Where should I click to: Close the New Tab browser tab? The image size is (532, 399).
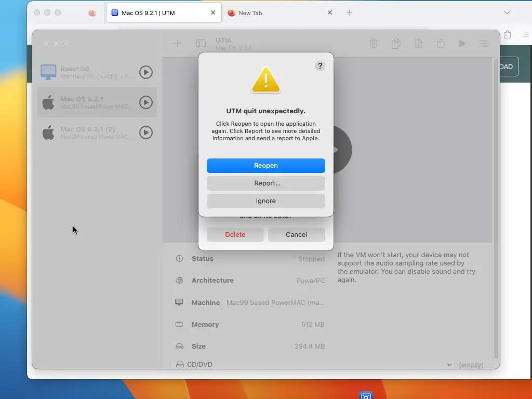[329, 12]
